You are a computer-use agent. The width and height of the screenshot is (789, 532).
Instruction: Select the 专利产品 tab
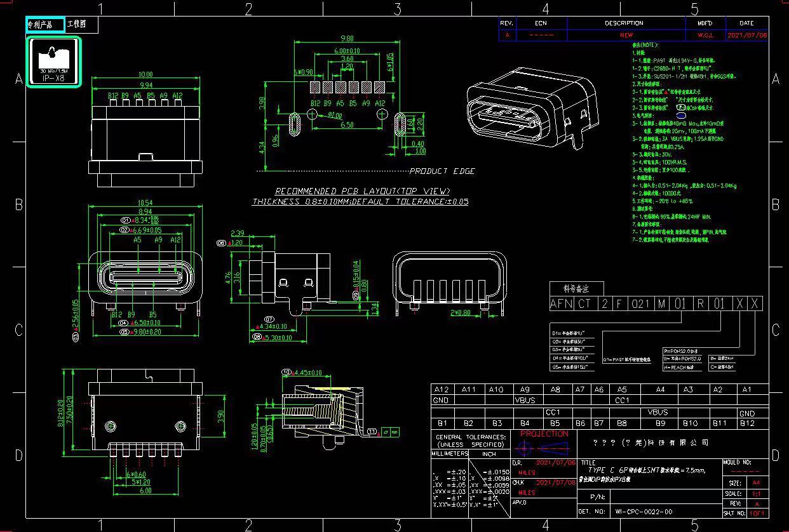[45, 25]
